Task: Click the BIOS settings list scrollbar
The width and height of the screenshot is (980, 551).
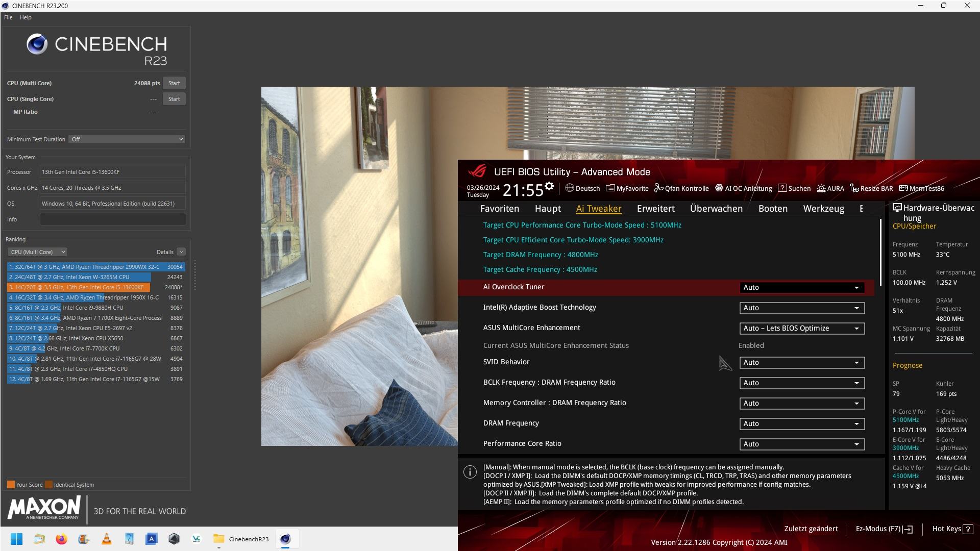Action: 880,253
